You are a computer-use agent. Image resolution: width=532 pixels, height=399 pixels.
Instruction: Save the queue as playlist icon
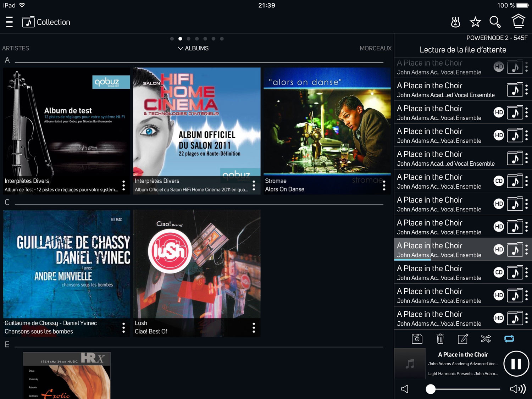(x=417, y=339)
